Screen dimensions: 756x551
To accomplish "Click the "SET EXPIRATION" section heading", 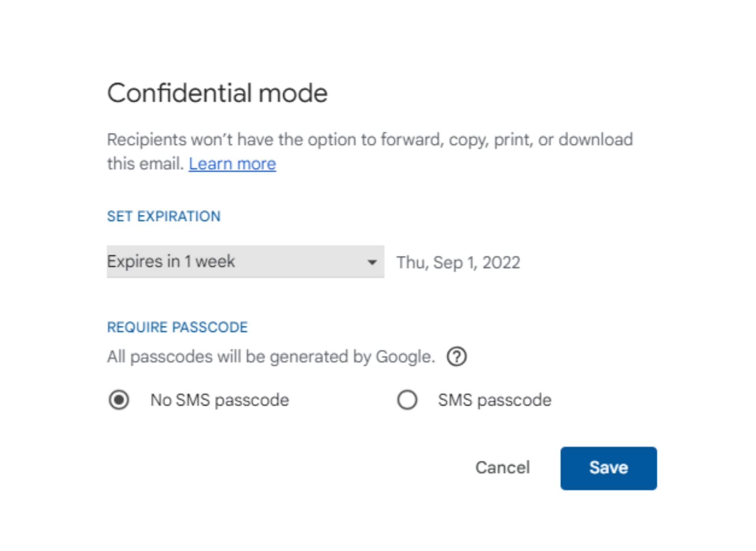I will click(164, 216).
